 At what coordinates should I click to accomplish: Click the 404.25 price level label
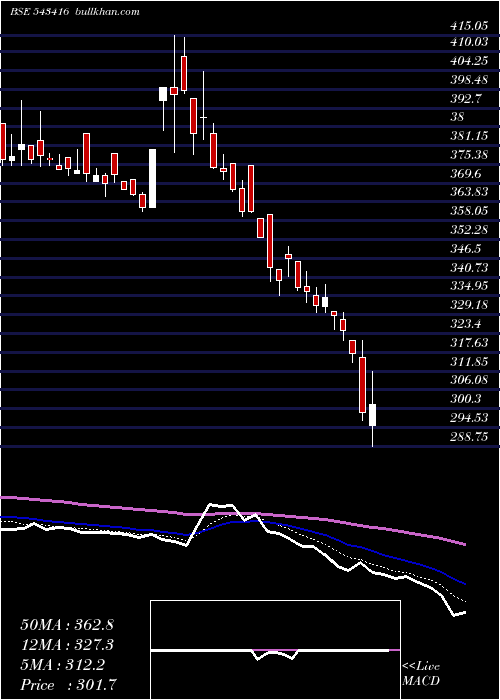[x=469, y=61]
